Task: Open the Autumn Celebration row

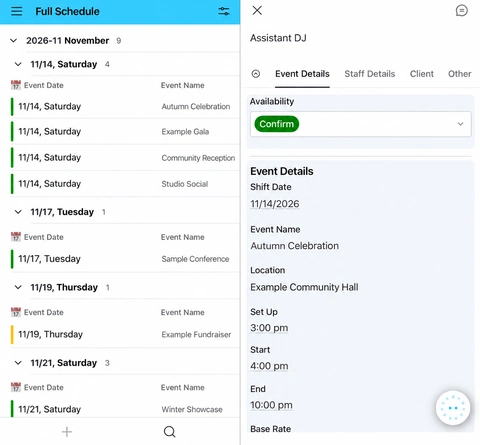Action: pyautogui.click(x=125, y=106)
